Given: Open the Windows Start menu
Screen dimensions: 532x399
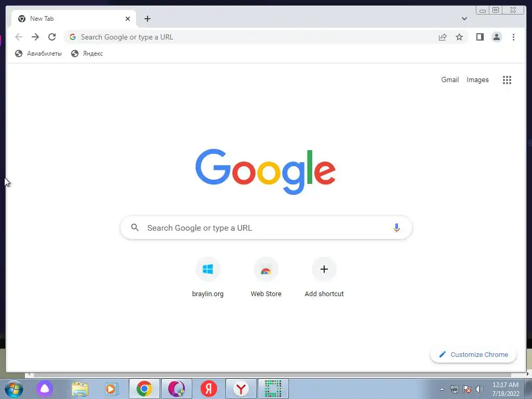Looking at the screenshot, I should (x=14, y=389).
